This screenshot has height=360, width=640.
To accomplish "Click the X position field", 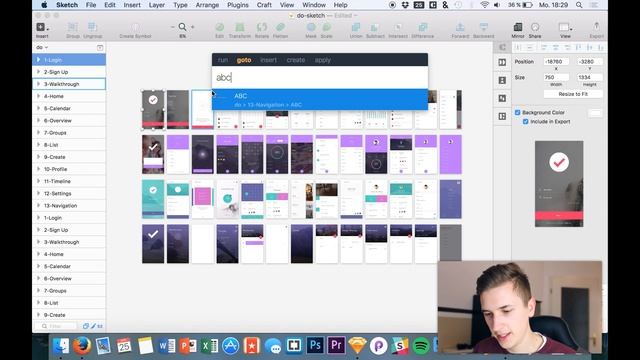I will pyautogui.click(x=556, y=62).
